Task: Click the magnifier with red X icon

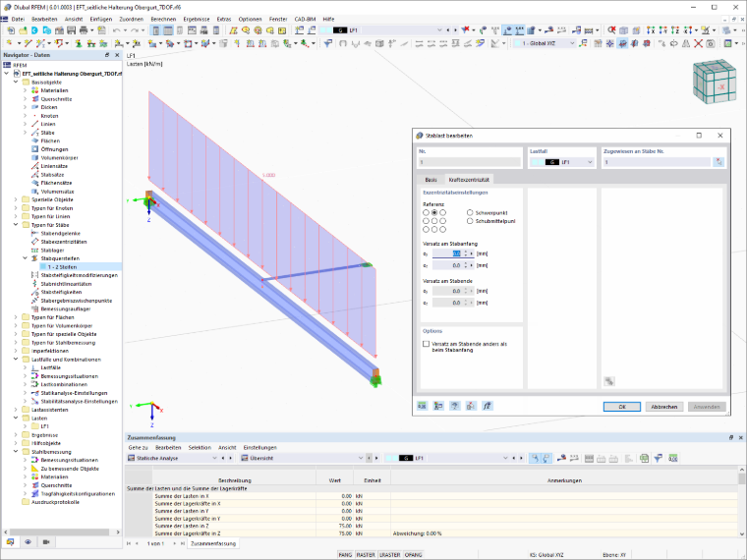Action: 611,30
